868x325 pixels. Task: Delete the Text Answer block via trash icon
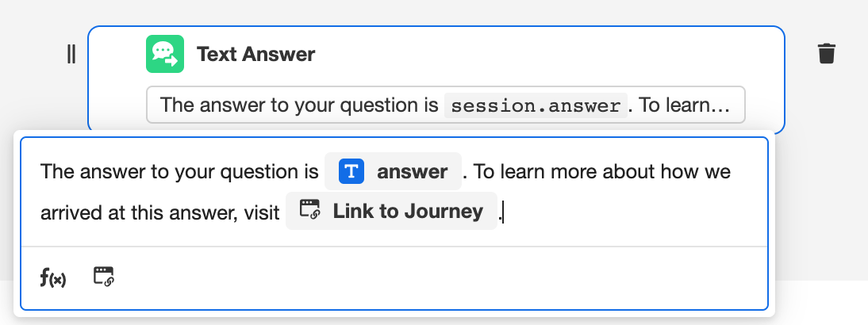[826, 54]
